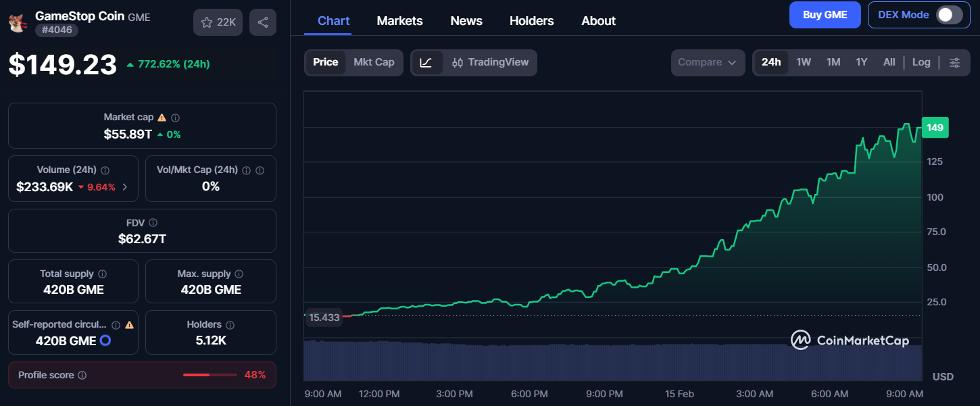Click the Profile score 48% bar
980x406 pixels.
tap(210, 375)
